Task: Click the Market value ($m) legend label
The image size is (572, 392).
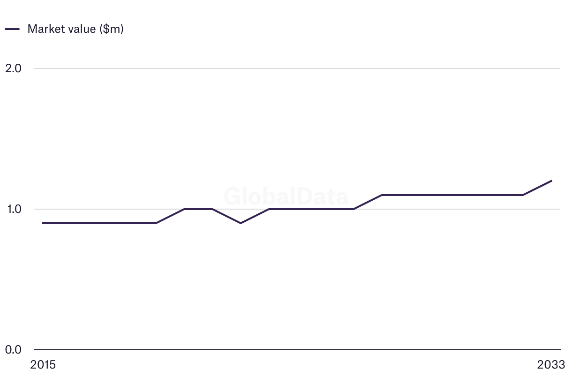Action: 75,29
